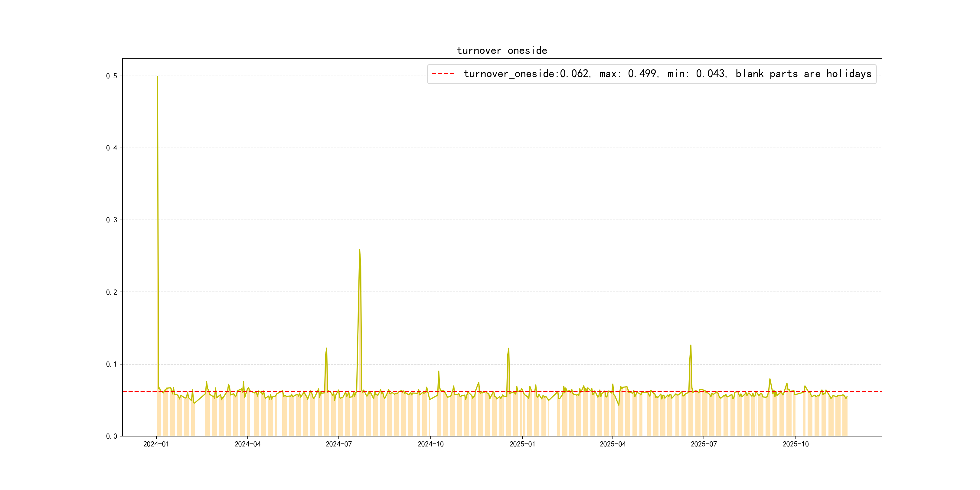This screenshot has width=980, height=490.
Task: Click the 0.0 y-axis tick label
Action: 112,436
